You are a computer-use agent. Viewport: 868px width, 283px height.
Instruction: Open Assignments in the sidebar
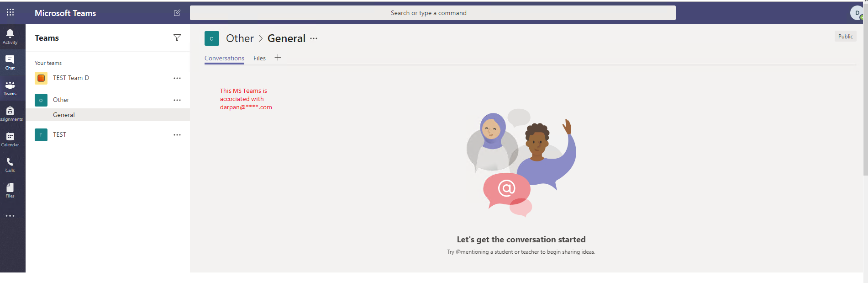coord(10,114)
